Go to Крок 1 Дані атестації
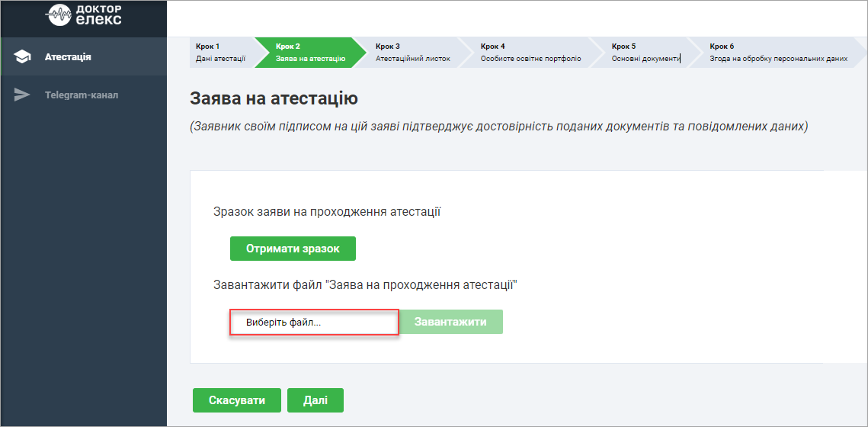The width and height of the screenshot is (868, 427). [220, 52]
